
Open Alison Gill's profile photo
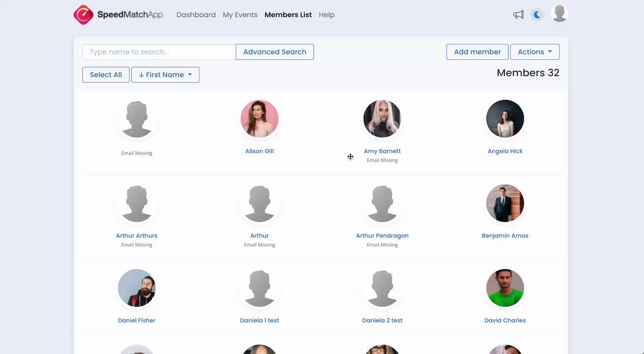pos(259,118)
